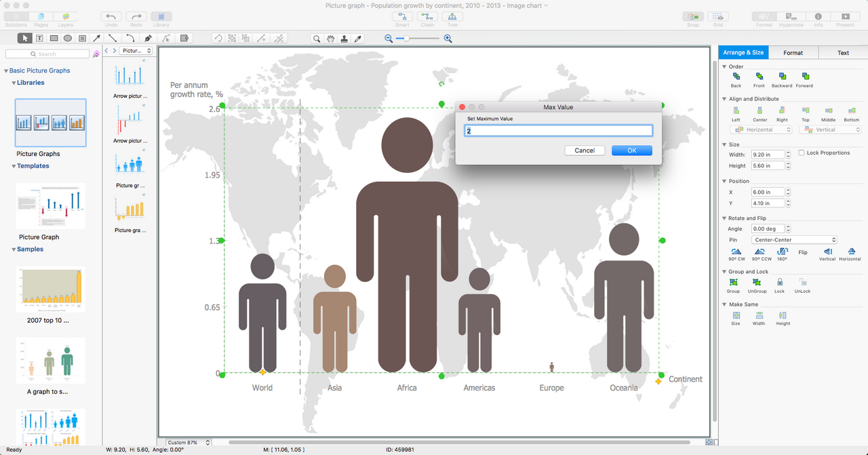Open the Hypernote panel
Image resolution: width=868 pixels, height=455 pixels.
coord(791,16)
